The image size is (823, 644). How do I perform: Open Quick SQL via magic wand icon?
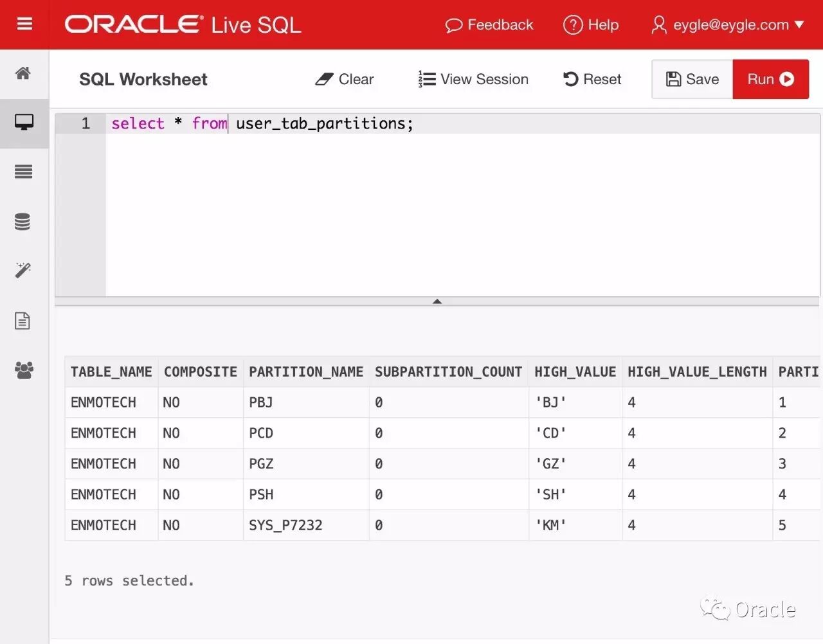coord(23,270)
